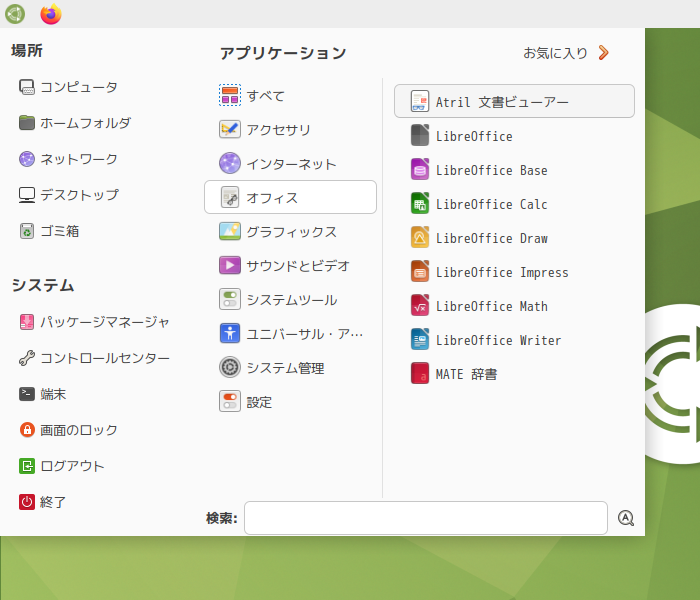The width and height of the screenshot is (700, 600).
Task: Launch LibreOffice start center
Action: [514, 135]
